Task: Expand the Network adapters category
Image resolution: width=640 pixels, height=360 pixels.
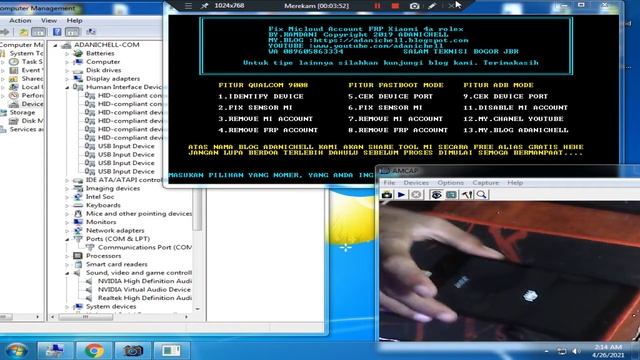Action: (67, 231)
